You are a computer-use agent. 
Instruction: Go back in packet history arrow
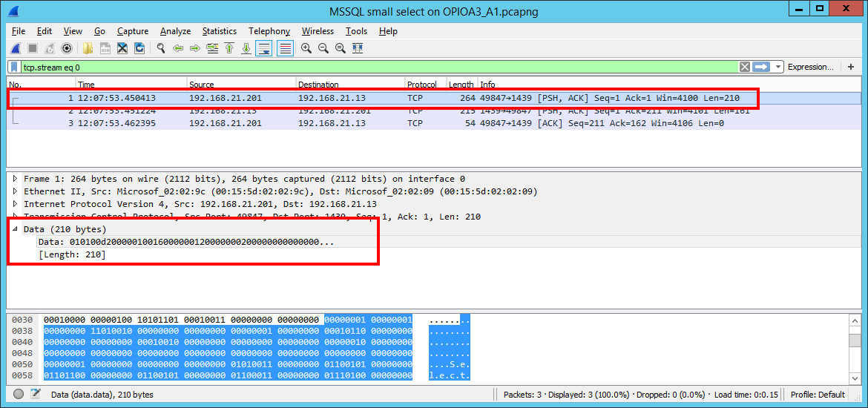(x=178, y=48)
